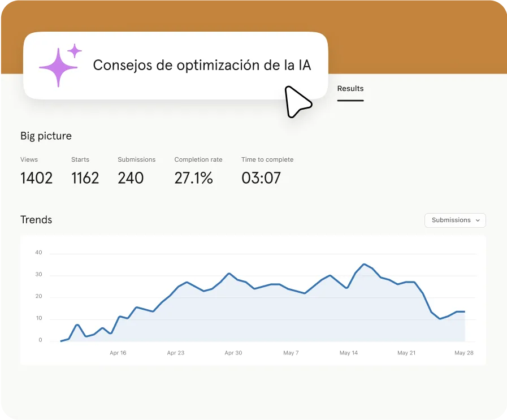Click the 40 label on the vertical axis
The width and height of the screenshot is (507, 420).
tap(38, 253)
